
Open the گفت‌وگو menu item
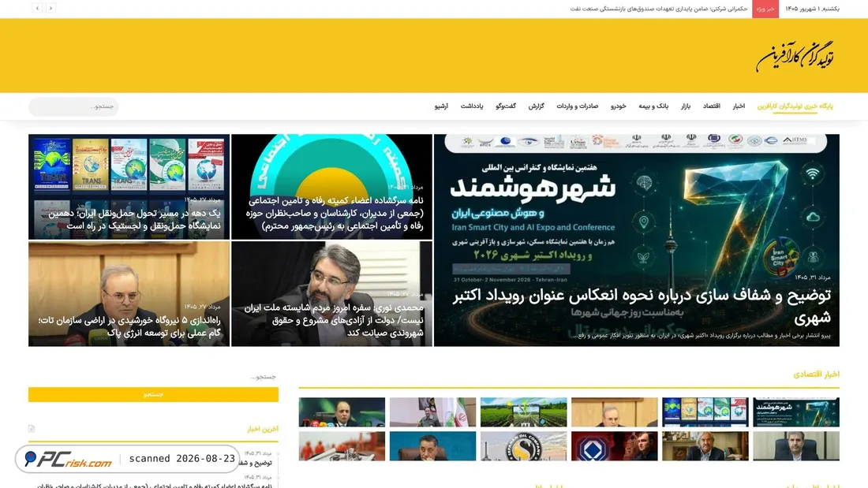click(505, 106)
